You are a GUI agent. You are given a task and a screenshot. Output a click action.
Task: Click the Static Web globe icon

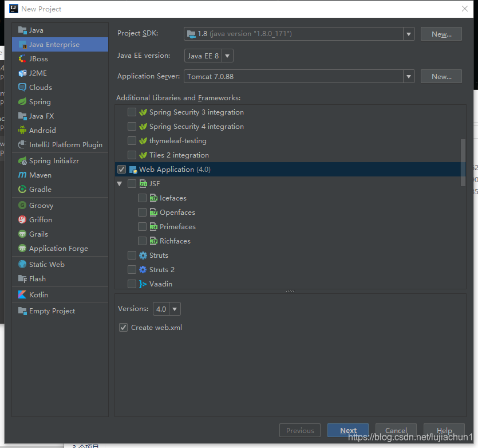22,264
